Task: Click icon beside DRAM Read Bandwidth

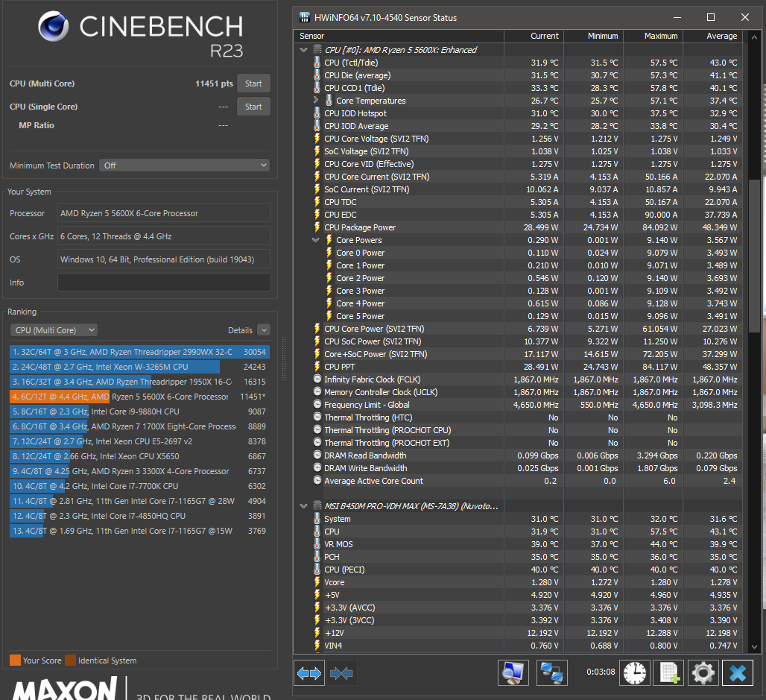Action: 317,455
